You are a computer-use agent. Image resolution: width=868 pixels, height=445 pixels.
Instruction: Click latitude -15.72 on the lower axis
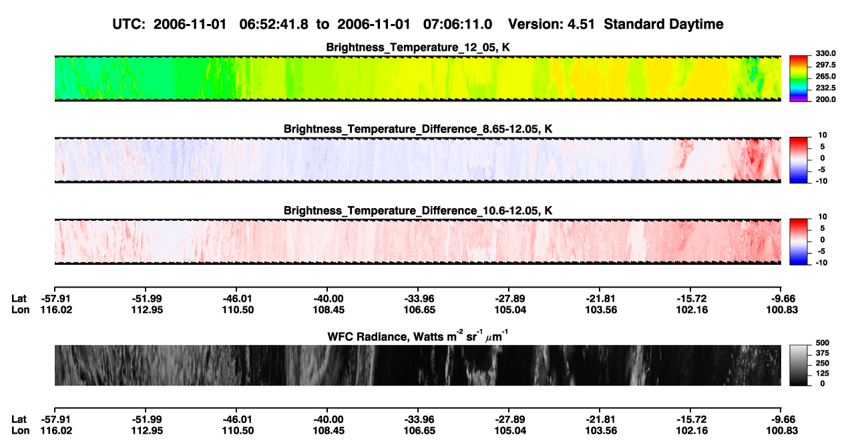pos(690,419)
